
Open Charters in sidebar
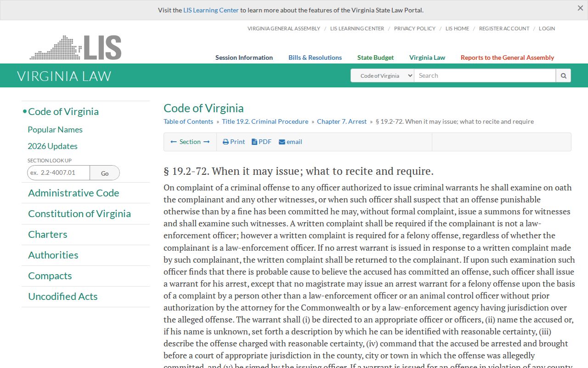click(x=48, y=235)
